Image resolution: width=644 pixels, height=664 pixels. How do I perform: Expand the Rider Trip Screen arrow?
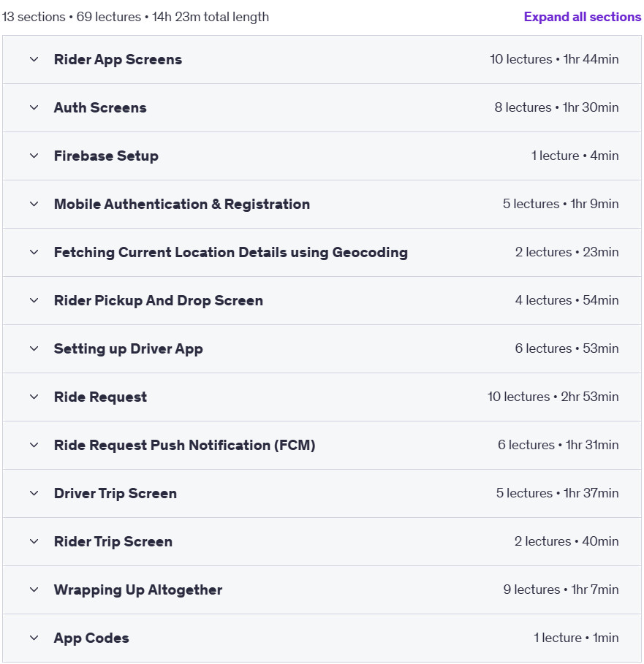coord(34,542)
